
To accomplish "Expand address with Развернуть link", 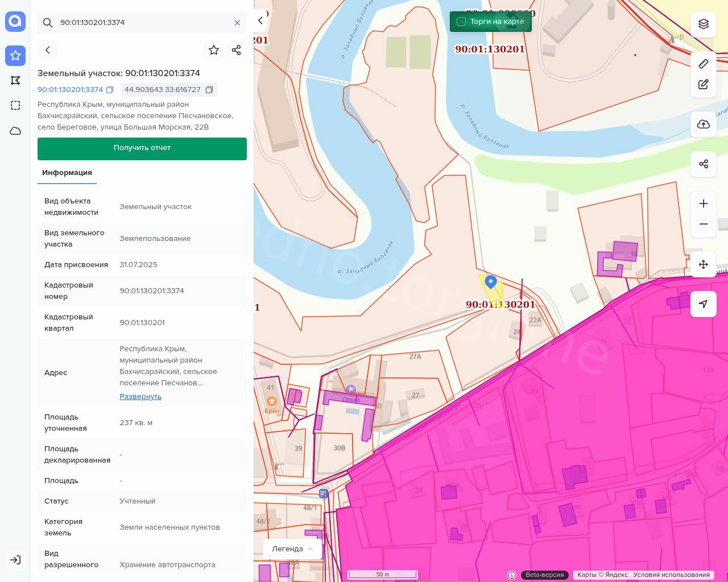I will tap(140, 396).
